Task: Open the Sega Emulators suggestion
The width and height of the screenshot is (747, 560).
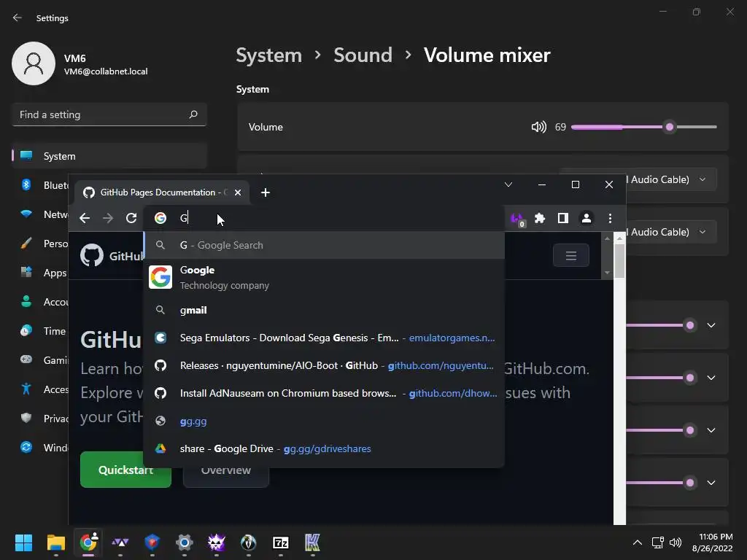Action: [x=325, y=338]
